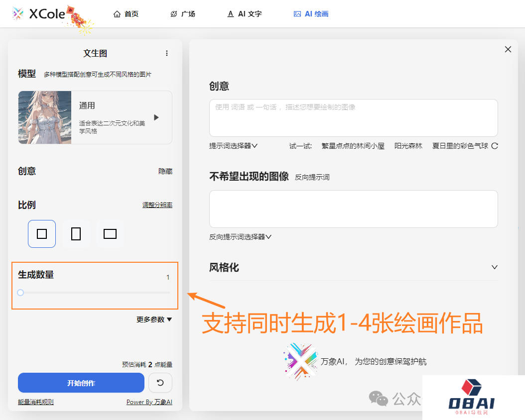Try the 繁星点点的林间小屋 suggestion
The height and width of the screenshot is (420, 525).
(x=353, y=146)
